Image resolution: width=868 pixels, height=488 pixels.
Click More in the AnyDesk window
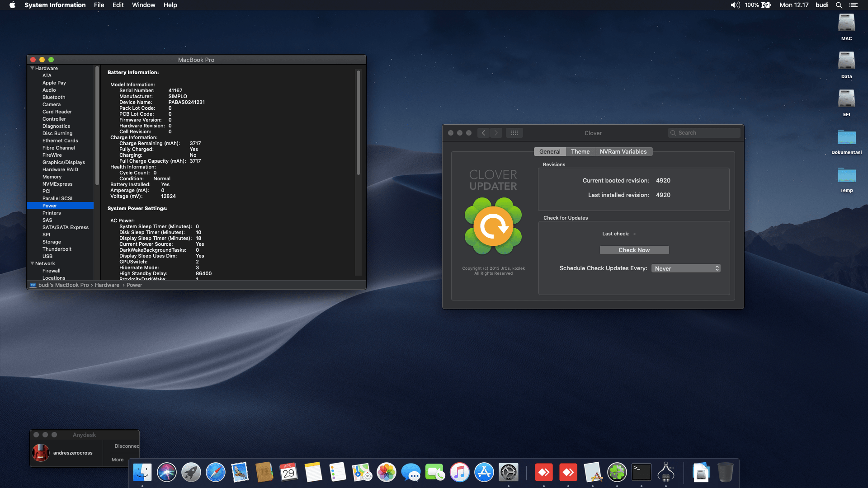(117, 460)
